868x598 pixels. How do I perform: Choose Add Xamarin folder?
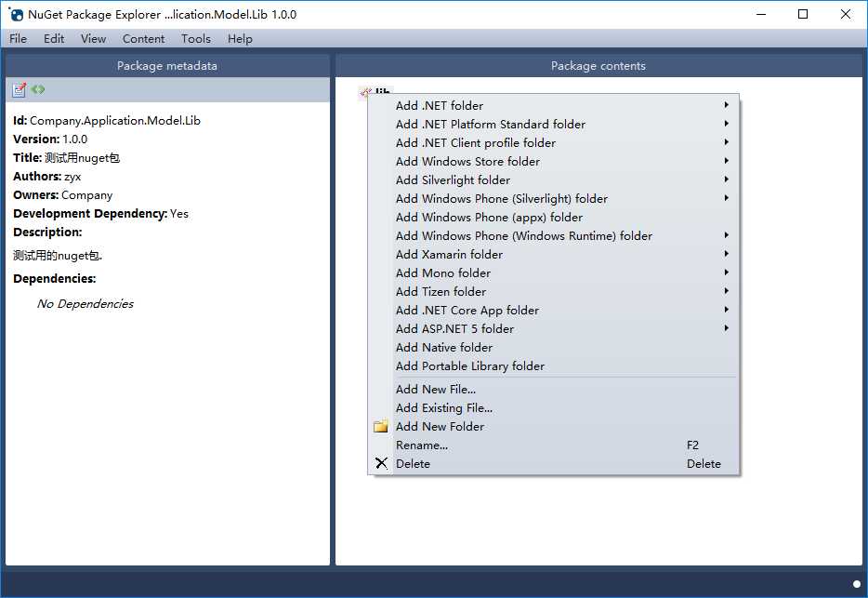coord(554,254)
